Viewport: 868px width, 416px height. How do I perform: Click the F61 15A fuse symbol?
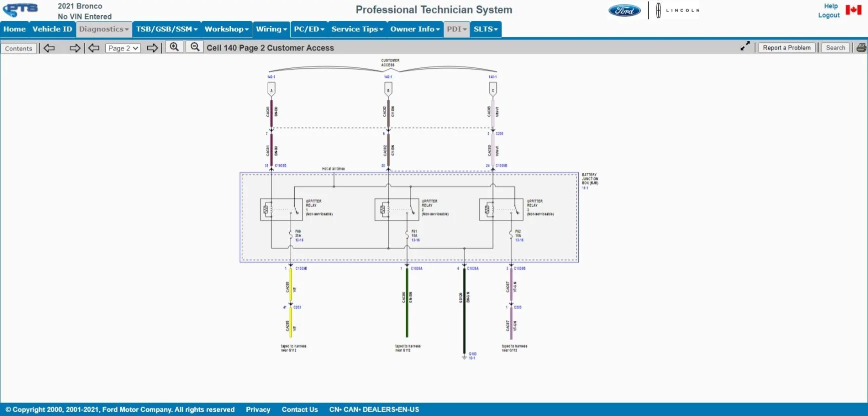[x=407, y=234]
